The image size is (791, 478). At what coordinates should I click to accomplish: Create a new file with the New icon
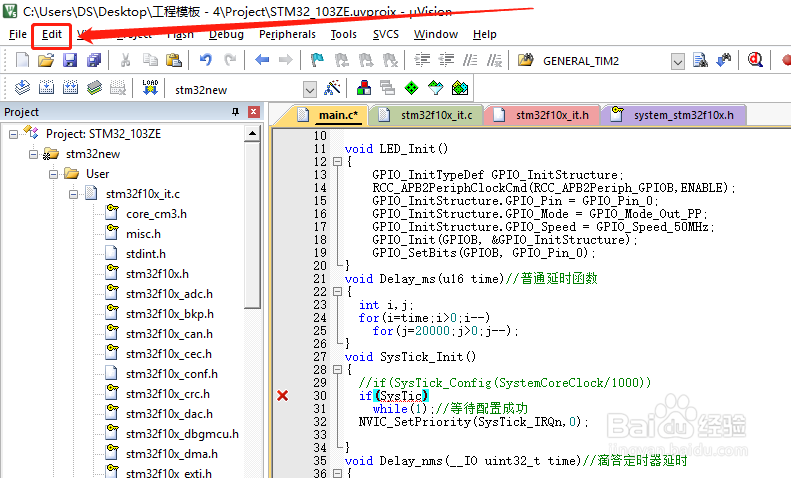pyautogui.click(x=22, y=60)
